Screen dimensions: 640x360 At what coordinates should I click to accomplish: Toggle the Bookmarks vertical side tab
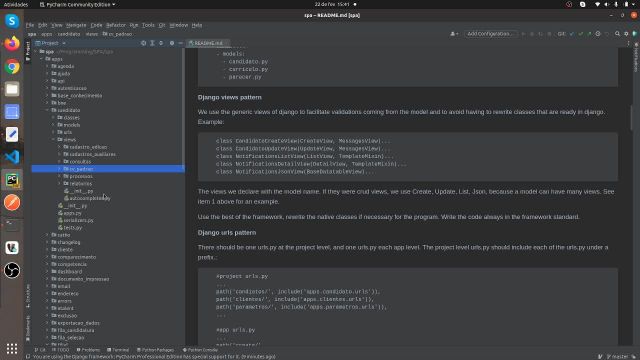(x=28, y=329)
